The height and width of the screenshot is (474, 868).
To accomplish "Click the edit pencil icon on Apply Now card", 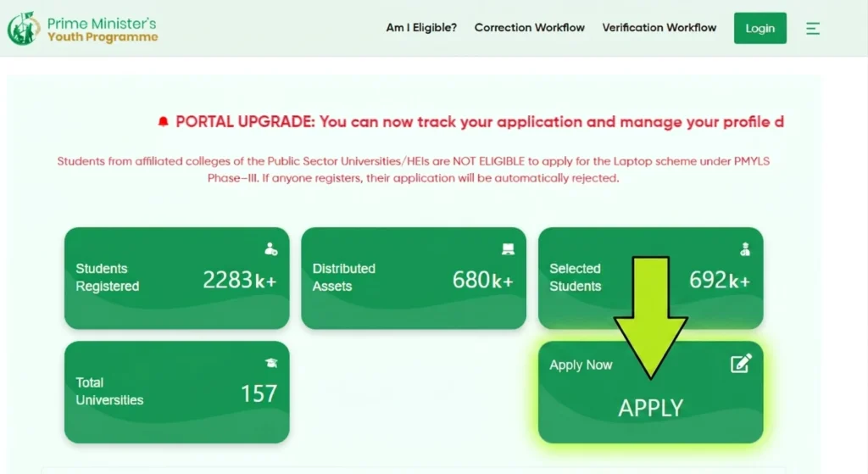I will coord(741,363).
